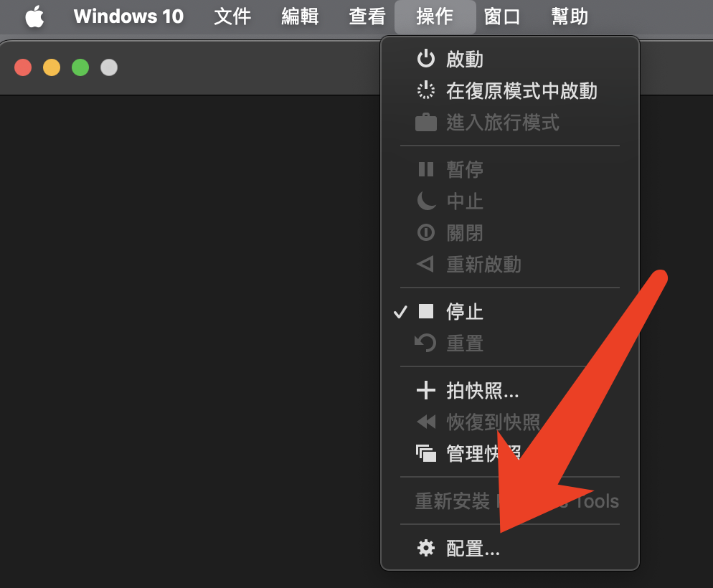The height and width of the screenshot is (588, 713).
Task: Close the VM window with red button
Action: [x=23, y=67]
